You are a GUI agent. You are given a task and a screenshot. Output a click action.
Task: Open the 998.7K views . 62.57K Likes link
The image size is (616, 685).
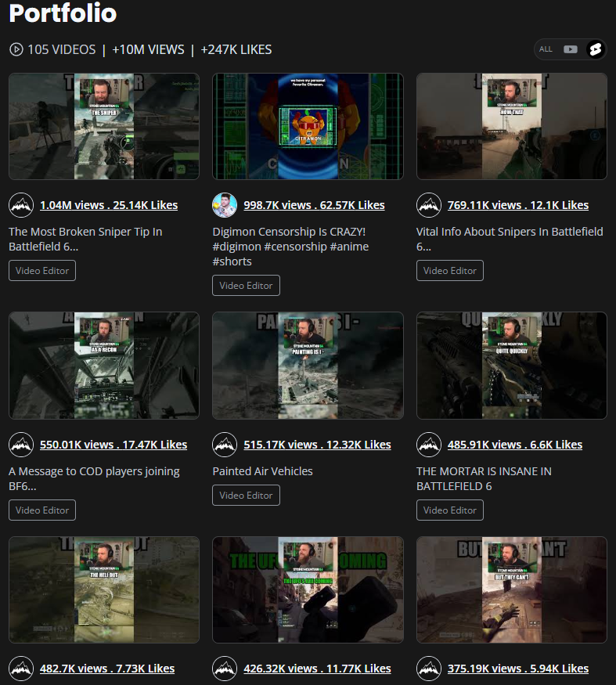314,205
